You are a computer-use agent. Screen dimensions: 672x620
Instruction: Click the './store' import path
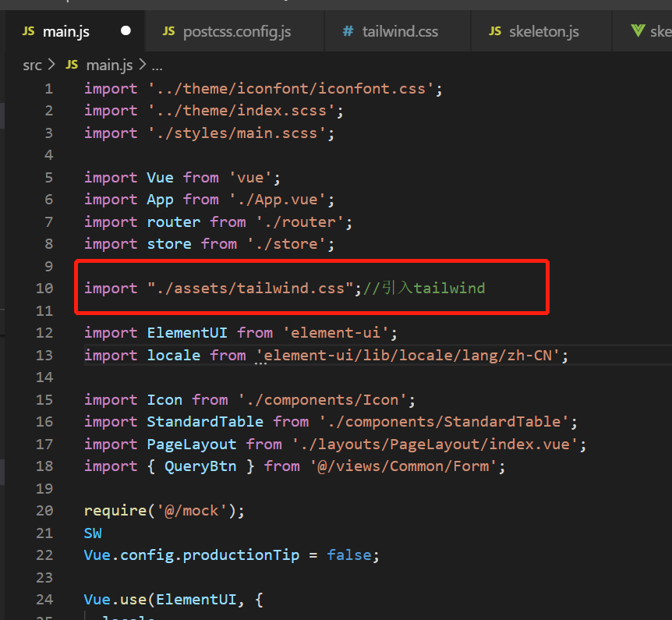pyautogui.click(x=286, y=244)
